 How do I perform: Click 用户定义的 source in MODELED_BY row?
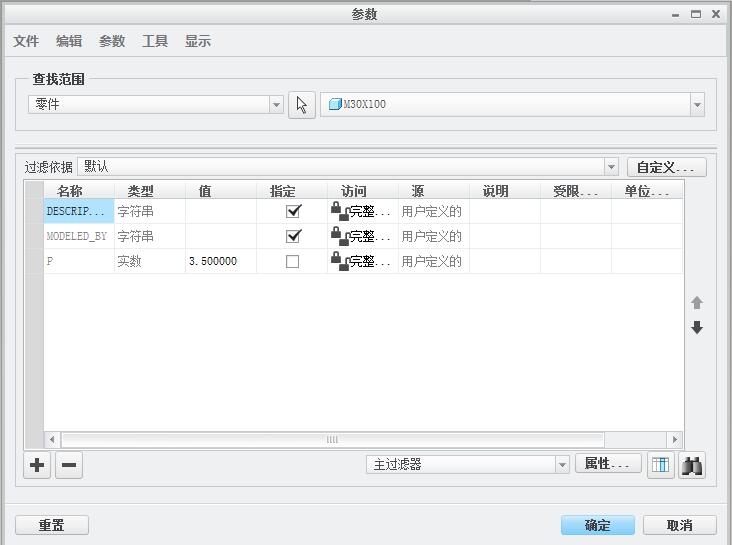tap(434, 236)
